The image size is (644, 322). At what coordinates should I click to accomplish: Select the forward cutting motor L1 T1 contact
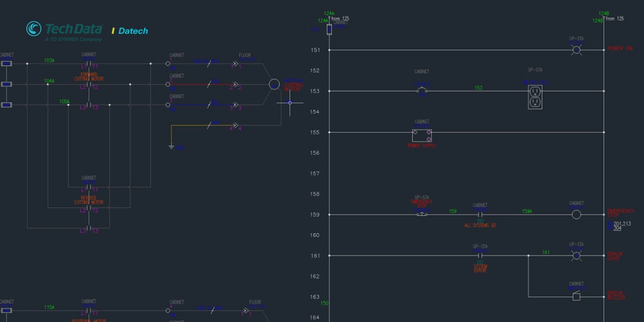(89, 64)
